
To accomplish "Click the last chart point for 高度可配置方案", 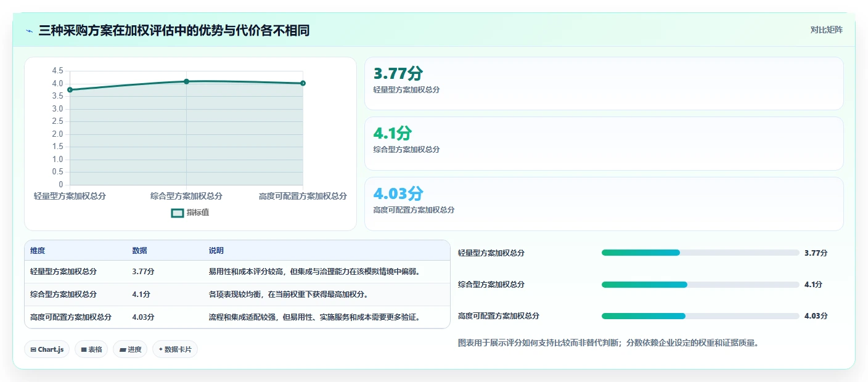I will (303, 83).
